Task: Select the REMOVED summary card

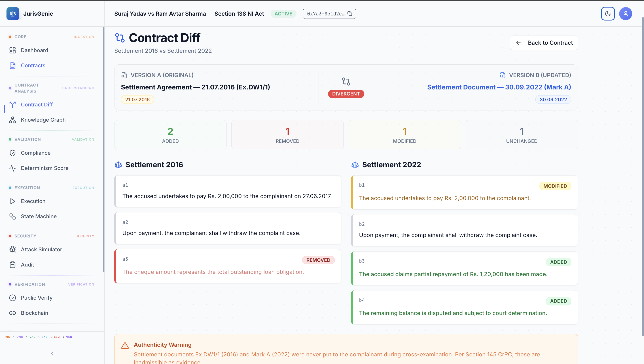Action: [x=287, y=135]
